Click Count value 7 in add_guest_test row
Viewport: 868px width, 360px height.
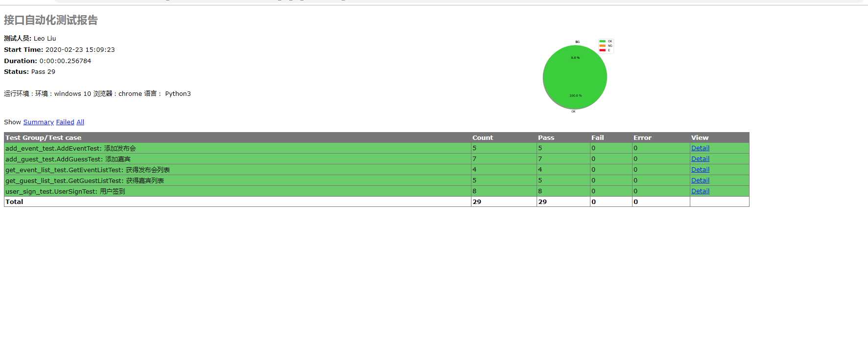point(474,159)
